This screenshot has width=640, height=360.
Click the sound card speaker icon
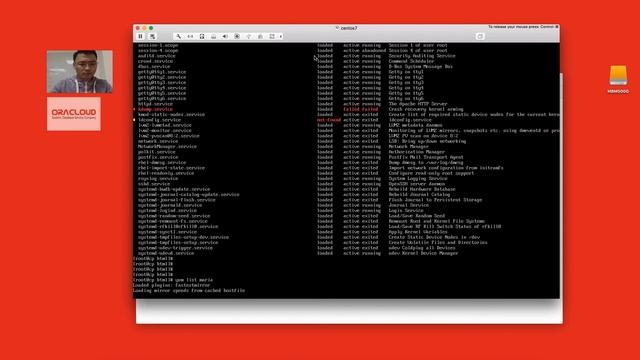tap(225, 36)
